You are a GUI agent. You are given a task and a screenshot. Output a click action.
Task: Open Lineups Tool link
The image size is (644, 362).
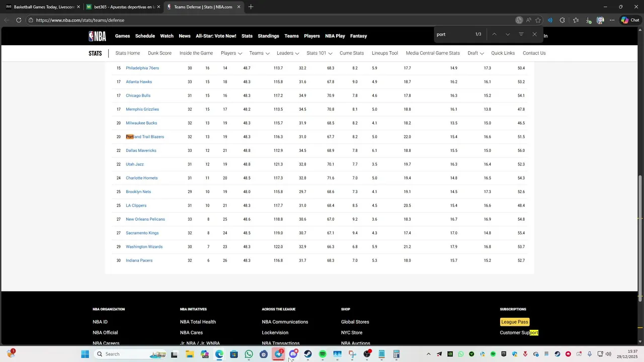[385, 53]
